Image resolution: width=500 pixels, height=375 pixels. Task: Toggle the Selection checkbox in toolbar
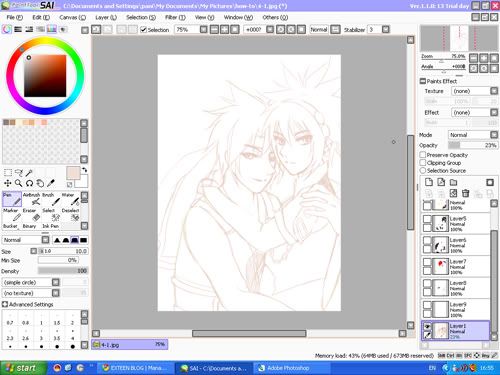[x=144, y=30]
